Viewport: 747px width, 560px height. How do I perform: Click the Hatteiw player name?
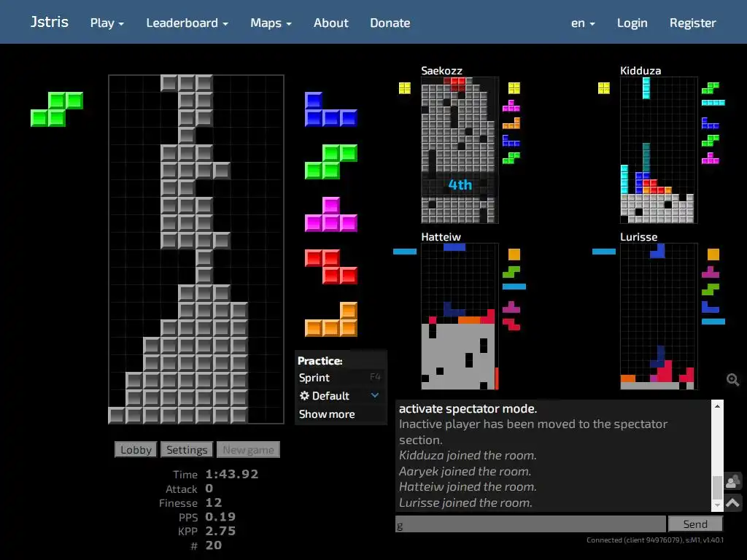(x=441, y=237)
